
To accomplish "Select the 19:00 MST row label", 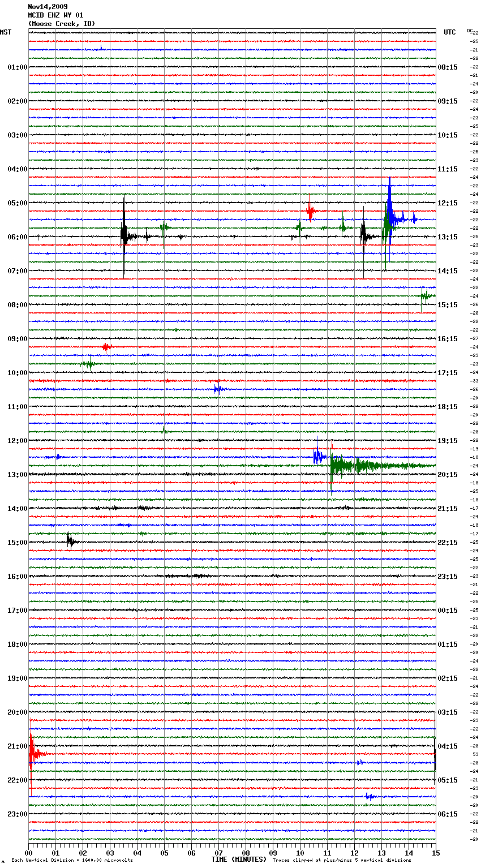I will click(x=18, y=678).
